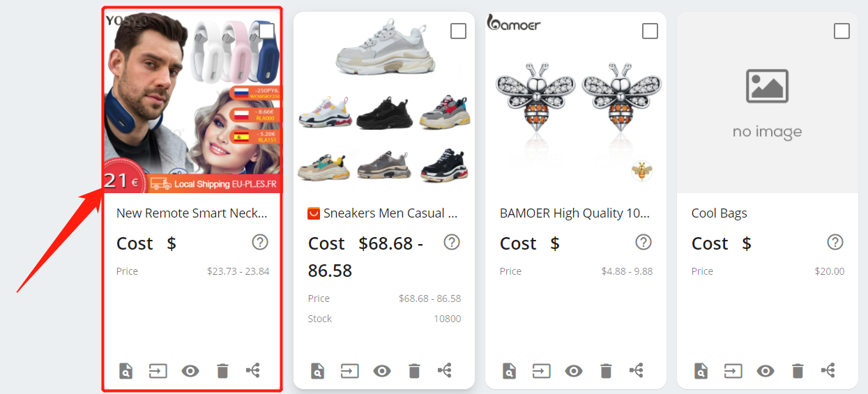Preview the Sneakers Men Casual product
Screen dimensions: 868x394
tap(382, 371)
